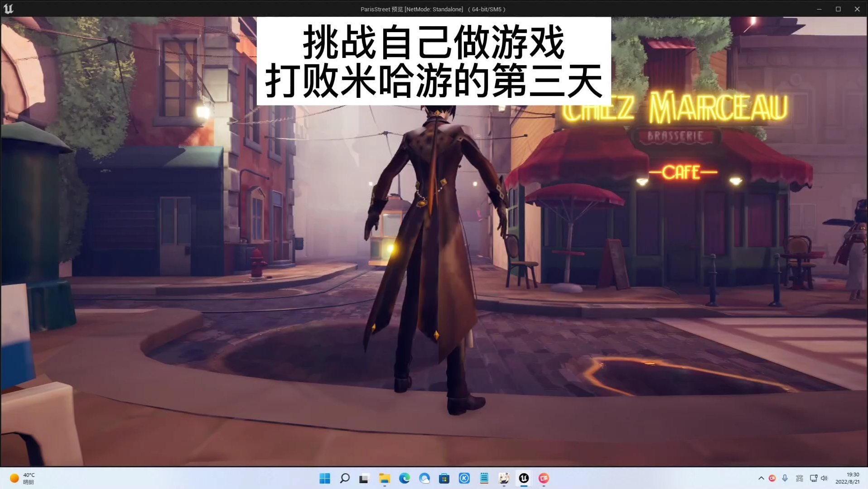Open the Notepad taskbar icon
The width and height of the screenshot is (868, 489).
(484, 478)
